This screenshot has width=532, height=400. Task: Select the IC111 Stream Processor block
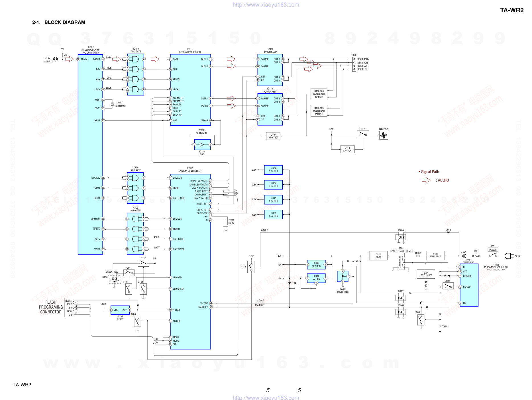(190, 90)
